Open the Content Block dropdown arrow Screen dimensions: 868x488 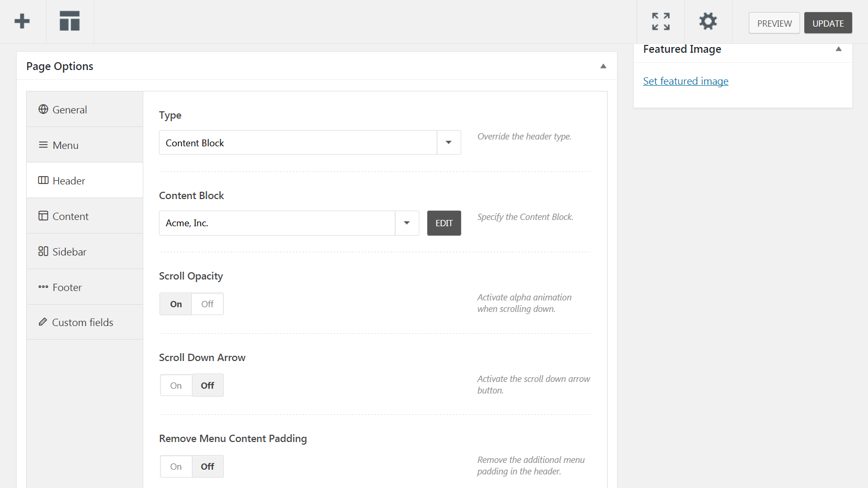click(407, 223)
